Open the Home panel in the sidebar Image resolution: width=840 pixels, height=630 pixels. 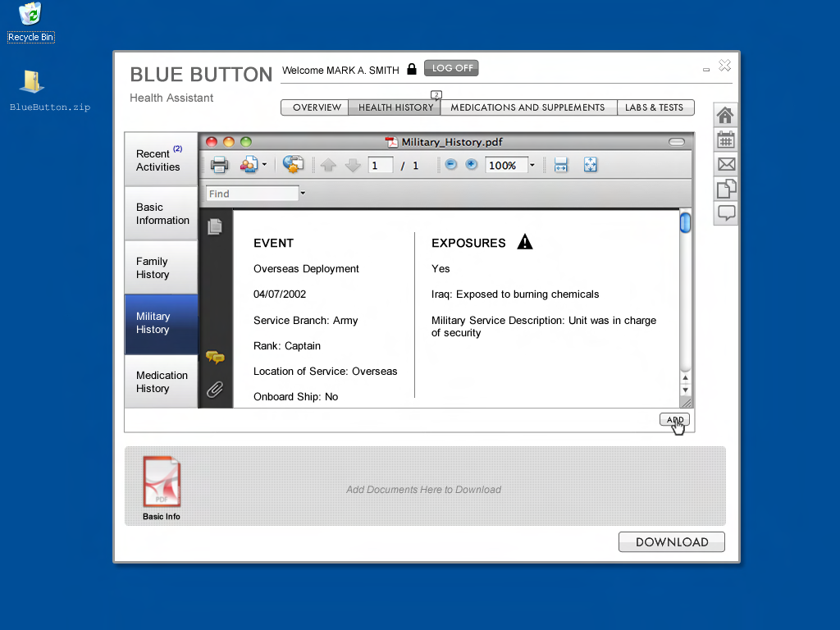pyautogui.click(x=725, y=115)
